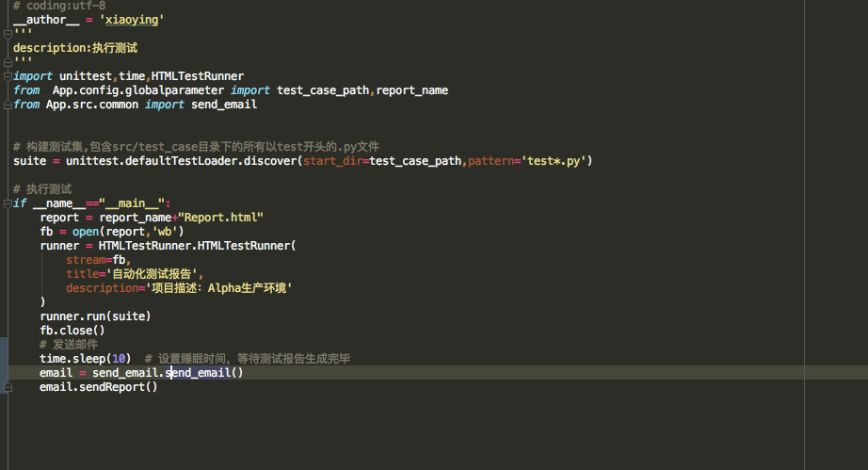
Task: Click the 'pattern' keyword argument
Action: [491, 161]
